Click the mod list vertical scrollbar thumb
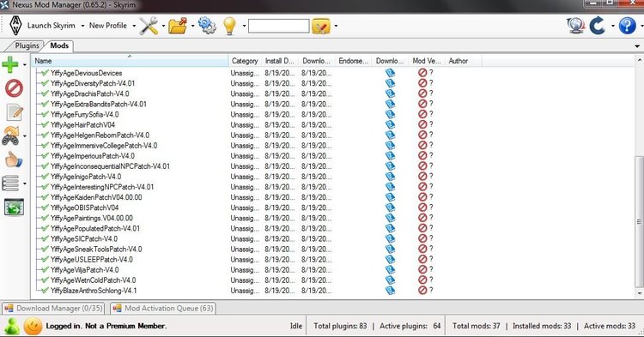Viewport: 644px width, 337px height. (x=639, y=221)
